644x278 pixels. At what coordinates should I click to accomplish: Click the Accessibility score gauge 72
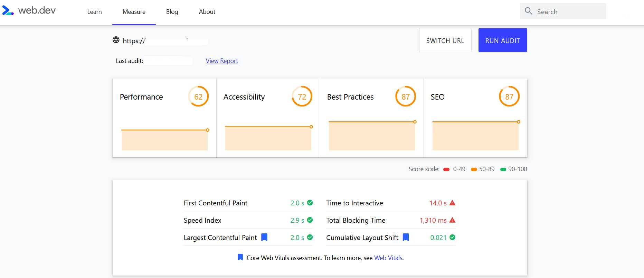[x=302, y=96]
